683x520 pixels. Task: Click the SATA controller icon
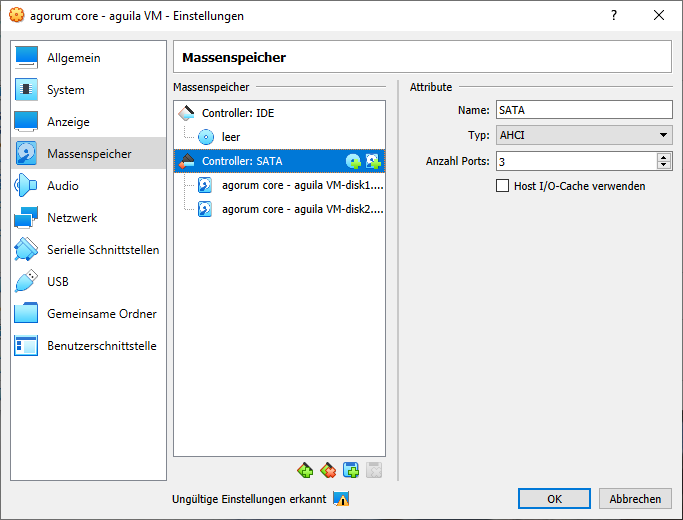187,161
